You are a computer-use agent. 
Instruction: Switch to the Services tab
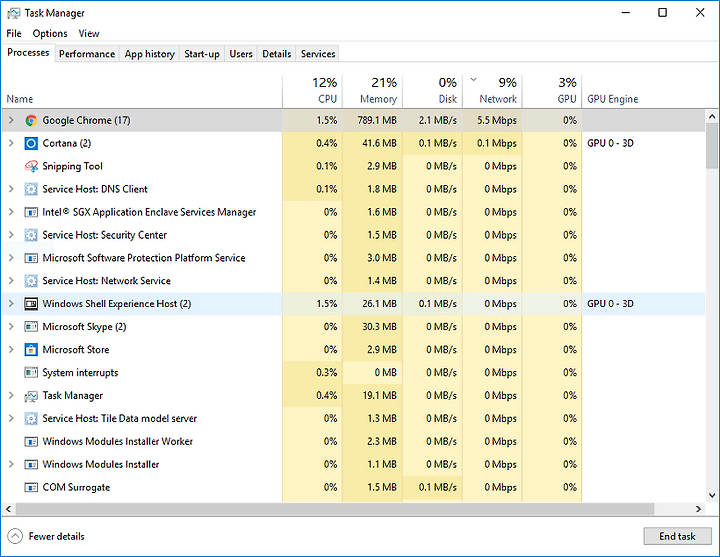pos(318,54)
